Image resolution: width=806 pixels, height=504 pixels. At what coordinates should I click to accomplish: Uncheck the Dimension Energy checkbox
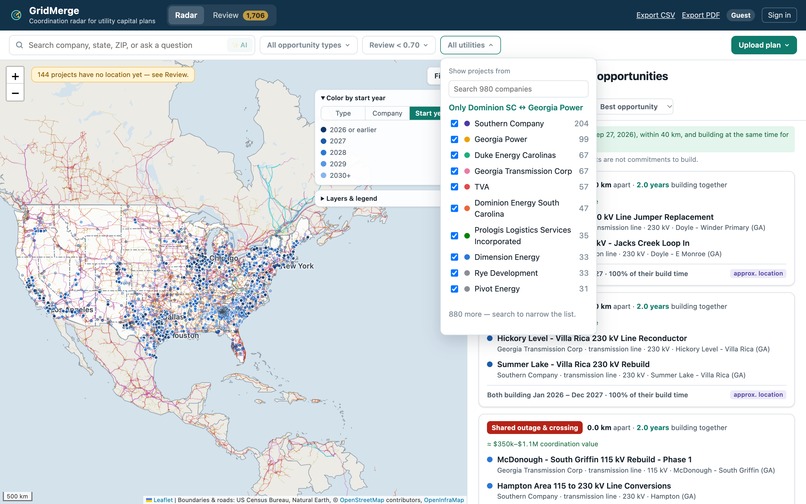point(454,257)
